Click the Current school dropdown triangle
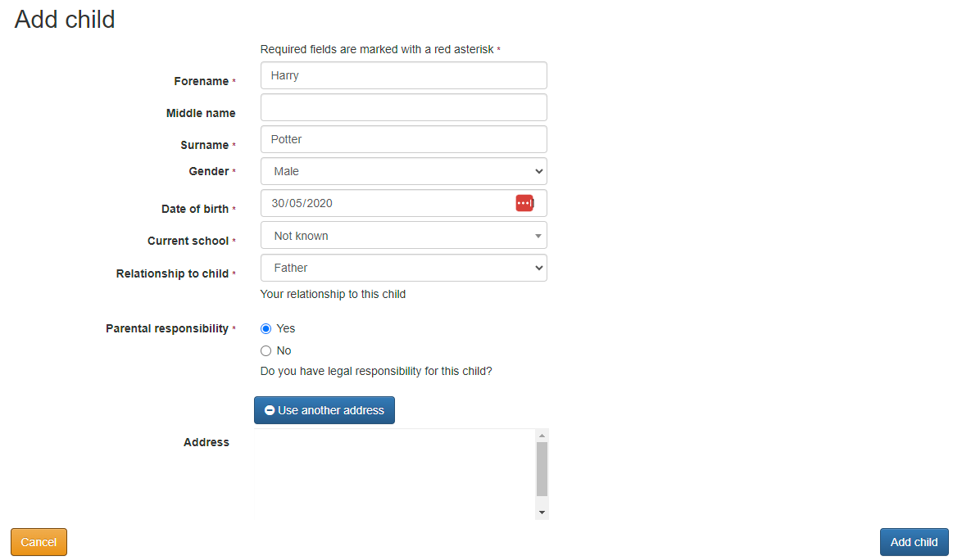 538,236
